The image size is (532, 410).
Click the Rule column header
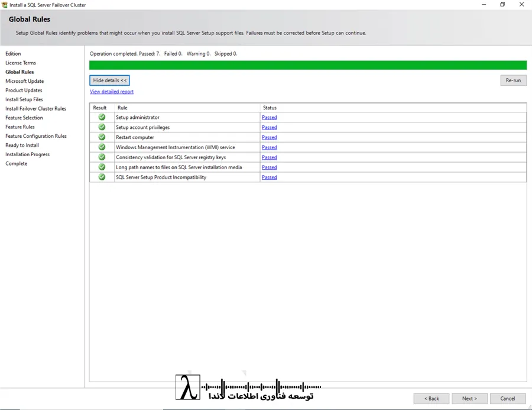click(x=122, y=108)
